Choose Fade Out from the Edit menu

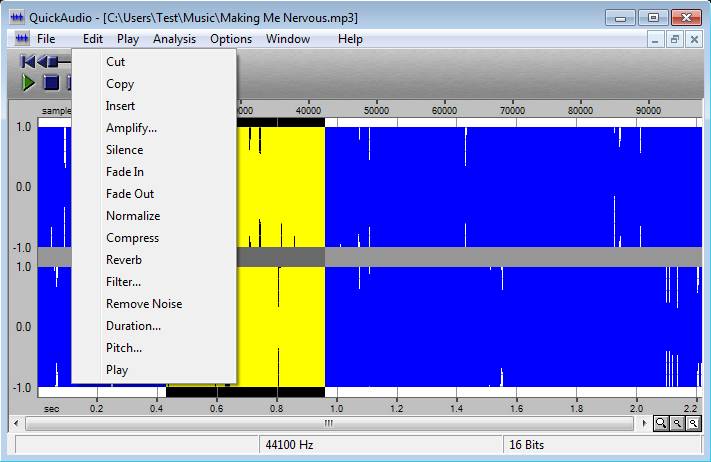click(x=130, y=194)
